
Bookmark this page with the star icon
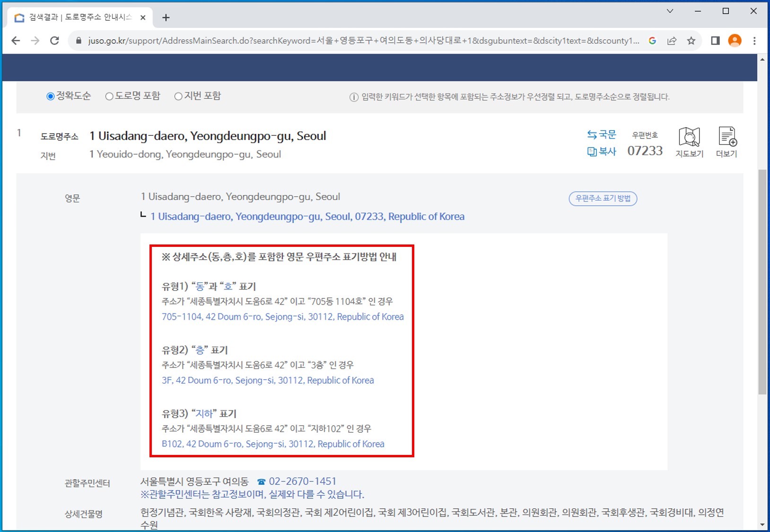tap(691, 41)
